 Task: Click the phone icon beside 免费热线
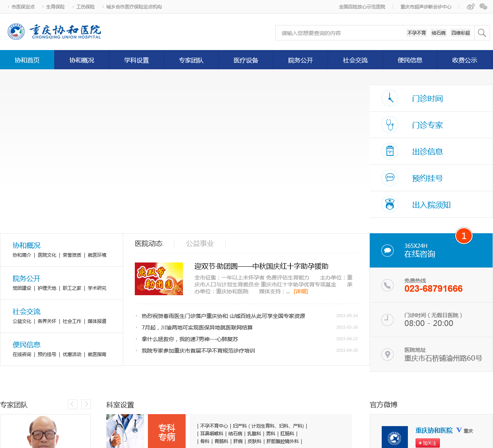[387, 285]
